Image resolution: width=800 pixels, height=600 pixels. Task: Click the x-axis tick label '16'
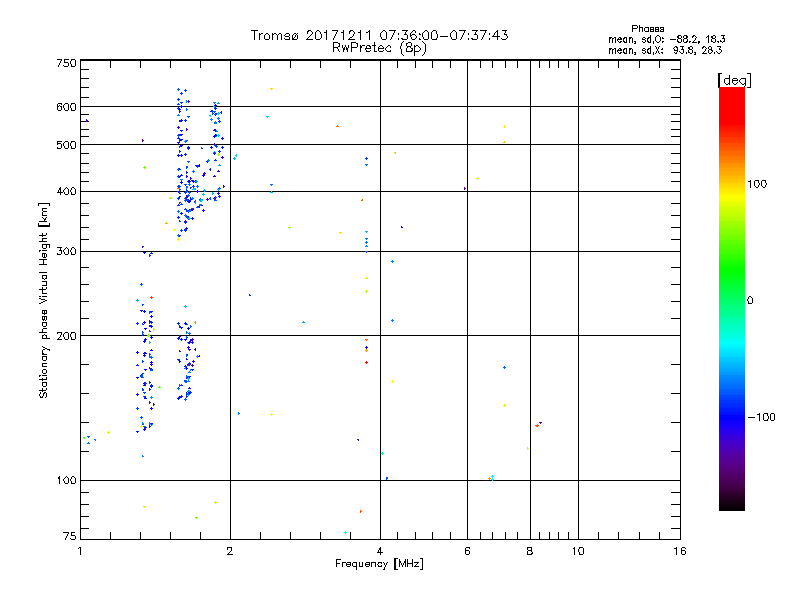coord(680,551)
